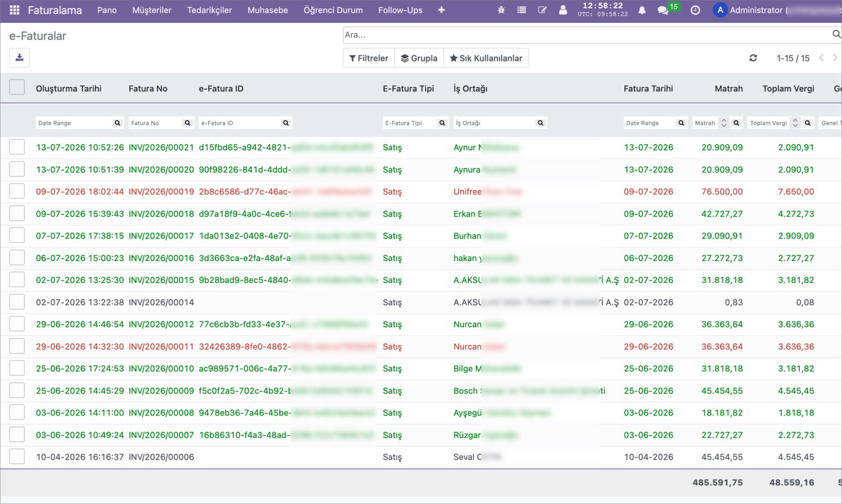Check the row INV/2026/00009
The image size is (842, 504).
(17, 390)
